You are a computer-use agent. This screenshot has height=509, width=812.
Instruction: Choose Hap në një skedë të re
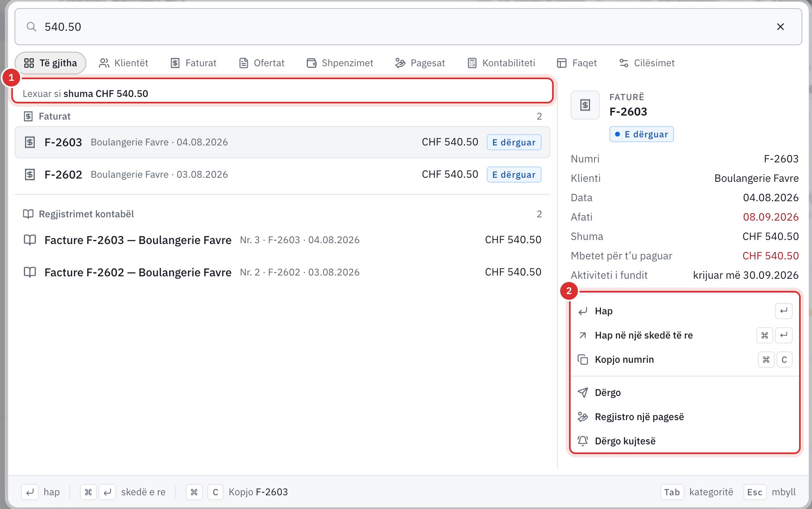[x=684, y=335]
